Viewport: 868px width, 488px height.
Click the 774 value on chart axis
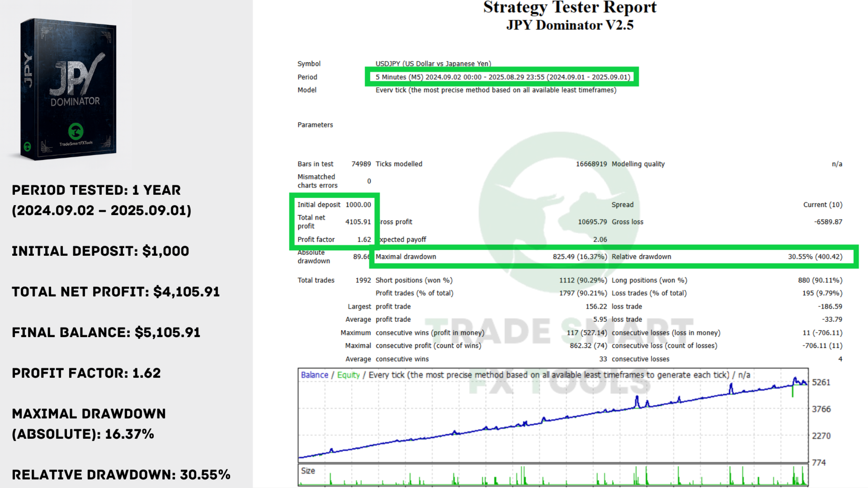pyautogui.click(x=819, y=463)
